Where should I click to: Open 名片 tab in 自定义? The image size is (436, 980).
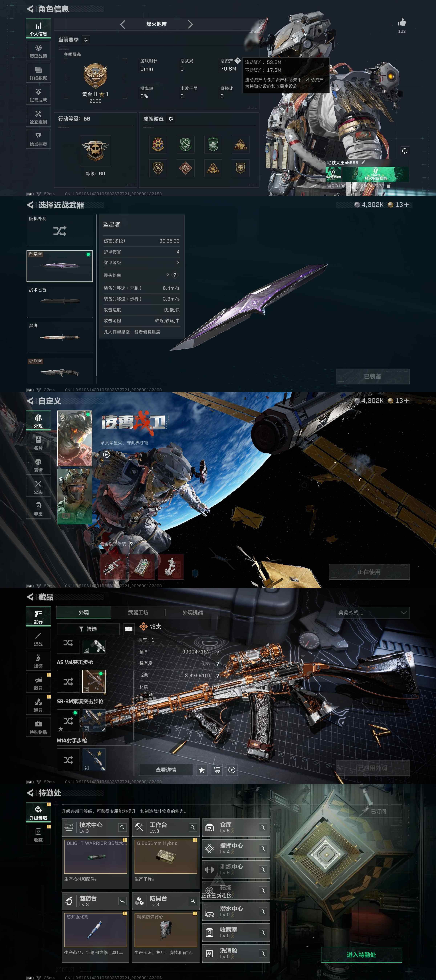(x=38, y=443)
